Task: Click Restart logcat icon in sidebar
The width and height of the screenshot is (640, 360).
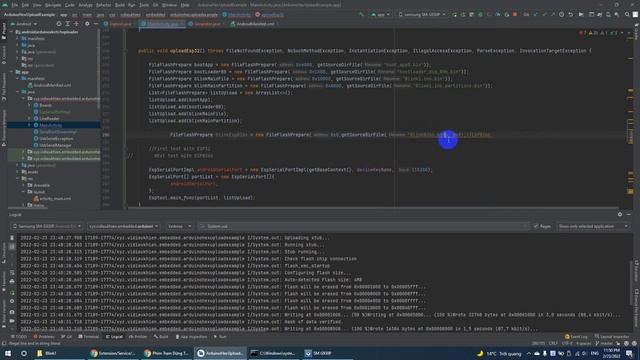Action: click(12, 292)
